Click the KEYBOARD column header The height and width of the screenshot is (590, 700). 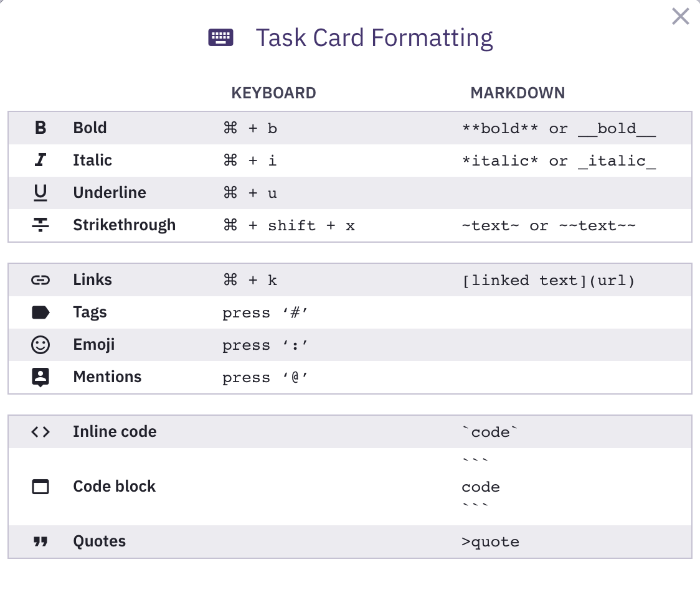point(273,93)
